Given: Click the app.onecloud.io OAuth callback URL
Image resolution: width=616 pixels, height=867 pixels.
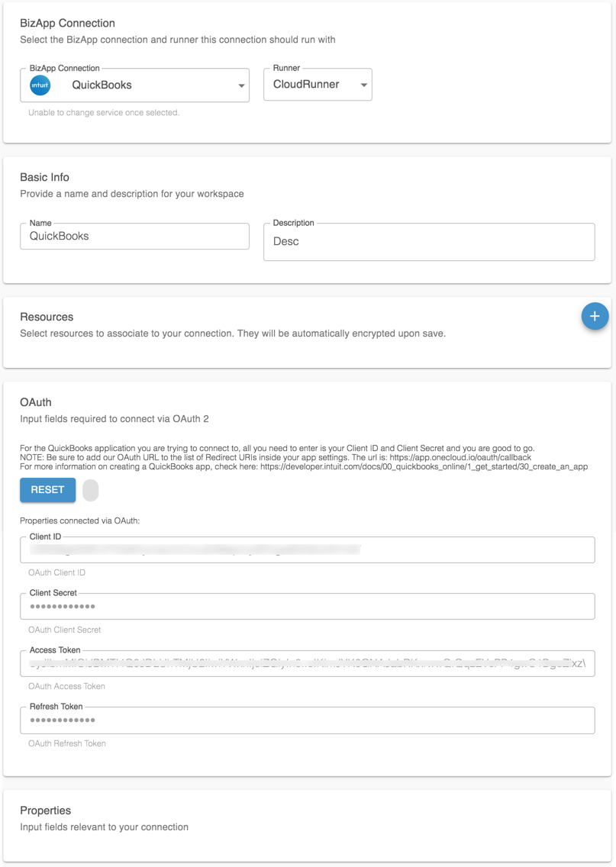Looking at the screenshot, I should coord(460,457).
